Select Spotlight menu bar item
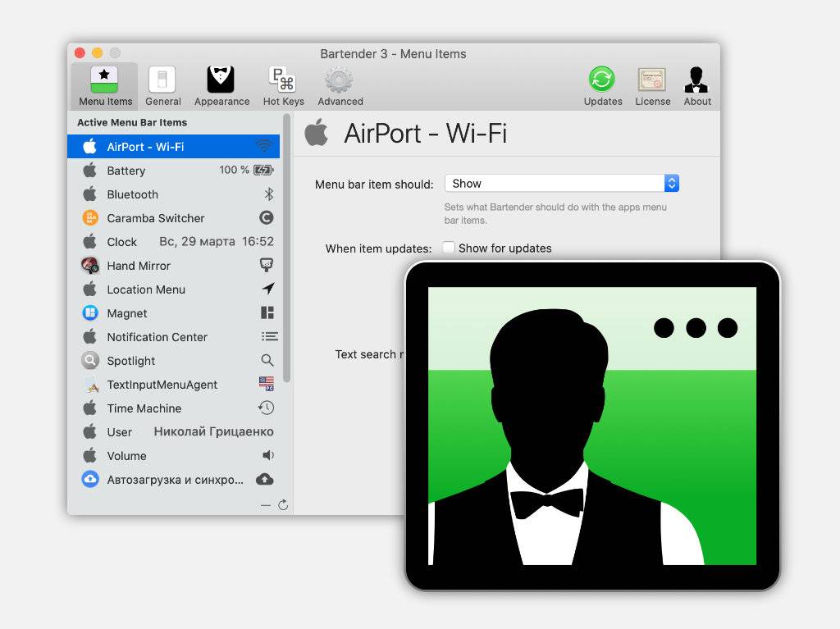The width and height of the screenshot is (840, 629). pos(130,361)
